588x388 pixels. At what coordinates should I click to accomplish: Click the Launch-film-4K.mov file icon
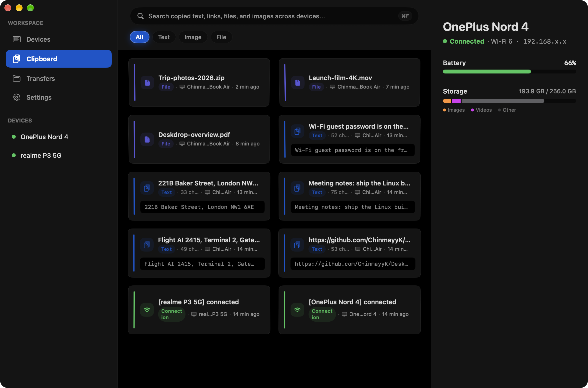click(x=298, y=82)
